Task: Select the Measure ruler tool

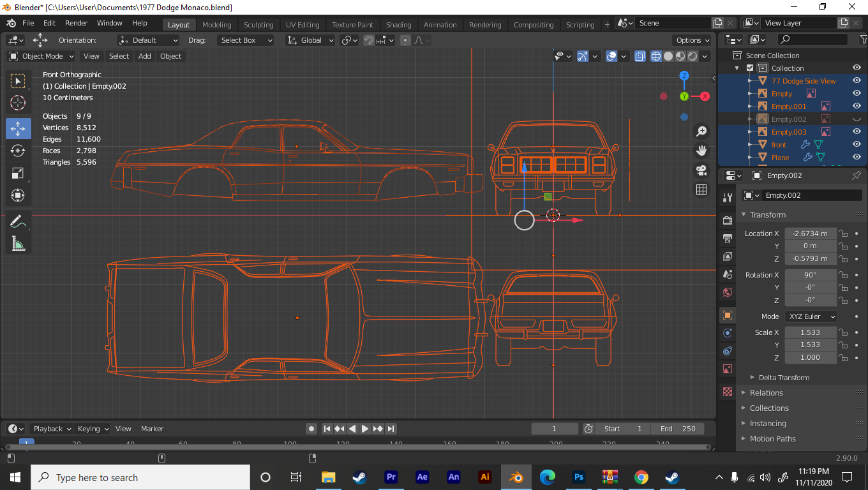Action: (18, 244)
